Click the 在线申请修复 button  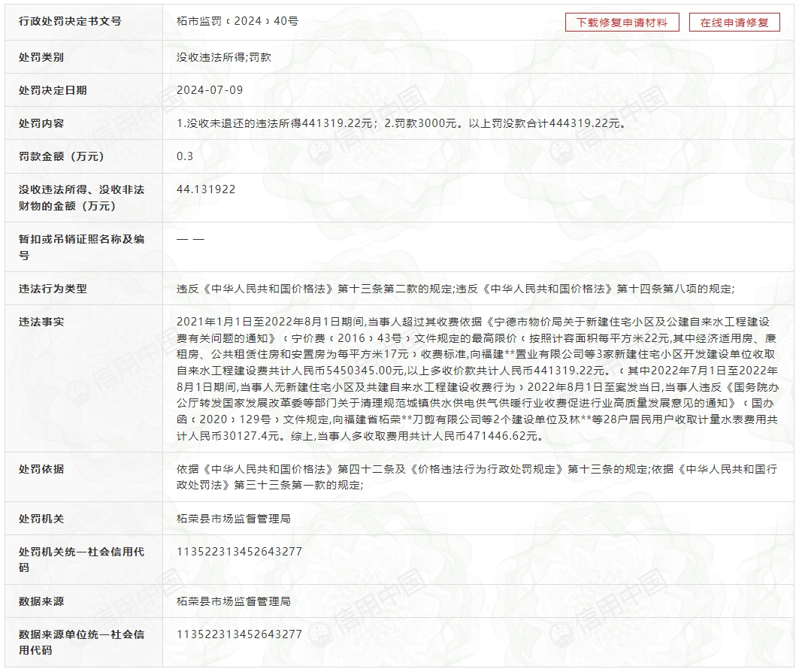pyautogui.click(x=733, y=22)
